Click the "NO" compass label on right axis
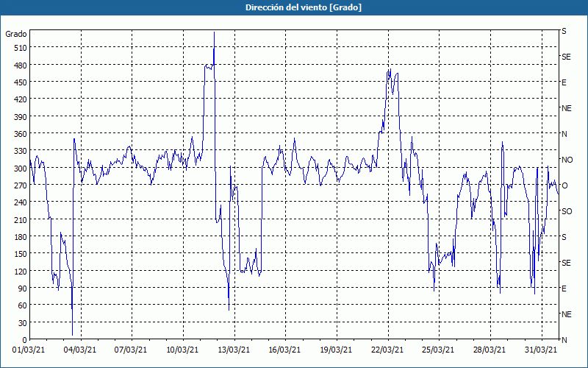The width and height of the screenshot is (588, 368). [x=567, y=160]
